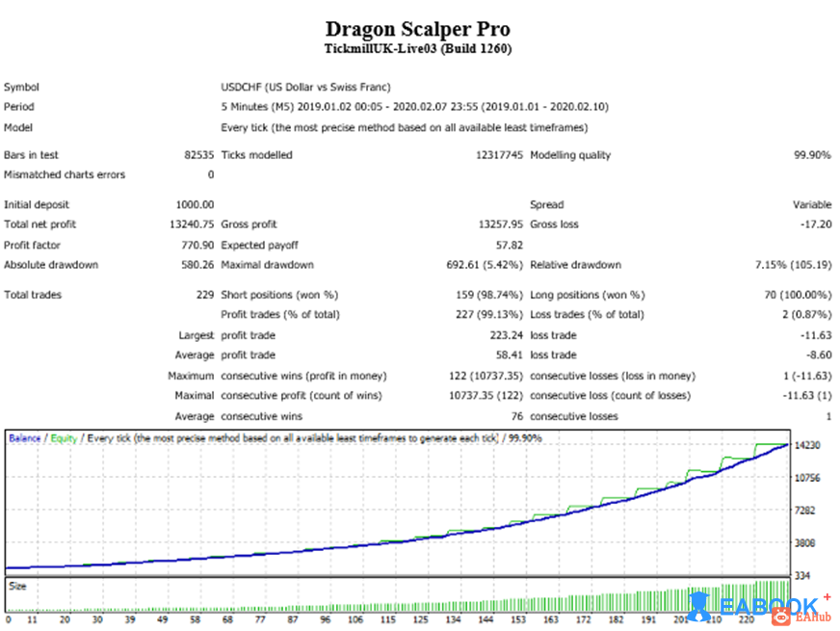Click the average consecutive wins value 76
840x631 pixels.
click(516, 416)
